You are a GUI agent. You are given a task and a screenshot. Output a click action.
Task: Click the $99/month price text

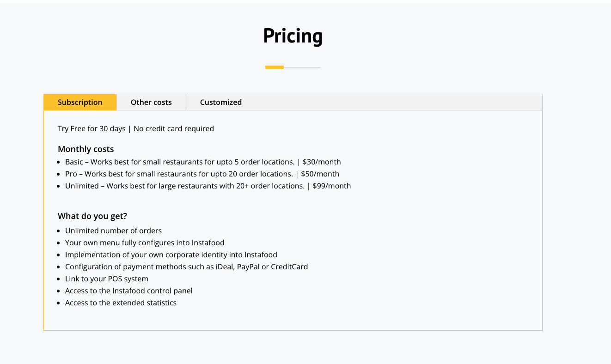point(331,186)
